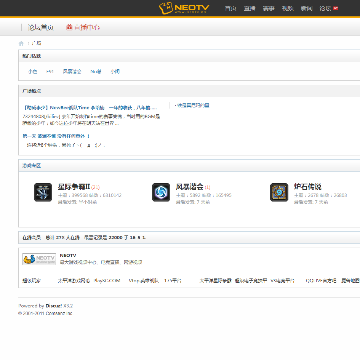Open the Discuz! link in footer
Screen dimensions: 360x360
tap(54, 306)
